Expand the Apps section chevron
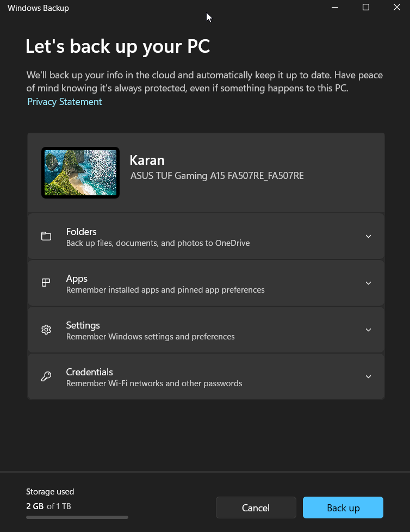Screen dimensions: 410x532 [368, 283]
